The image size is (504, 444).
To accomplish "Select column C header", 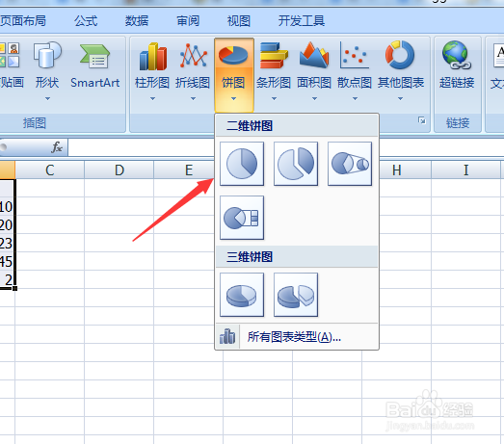I will pos(50,170).
